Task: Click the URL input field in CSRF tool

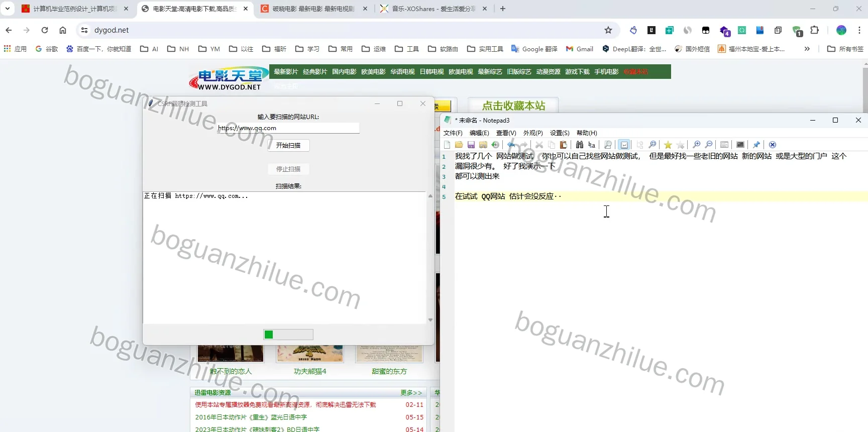Action: pyautogui.click(x=288, y=128)
